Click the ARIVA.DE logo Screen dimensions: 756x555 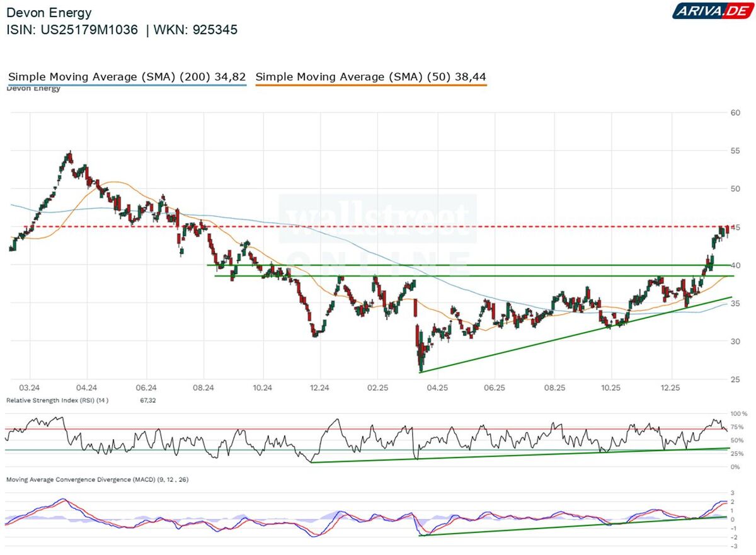click(711, 11)
